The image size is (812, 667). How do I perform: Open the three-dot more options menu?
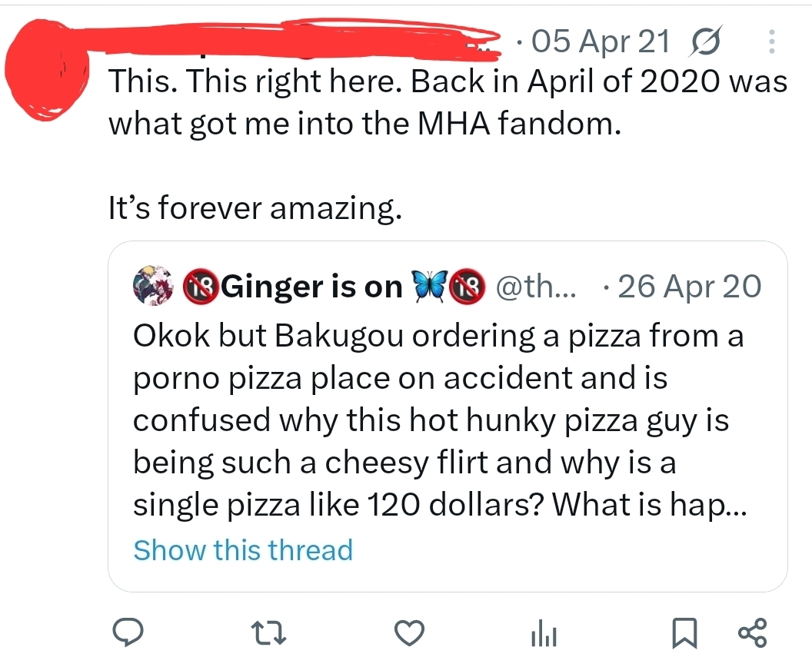click(772, 41)
